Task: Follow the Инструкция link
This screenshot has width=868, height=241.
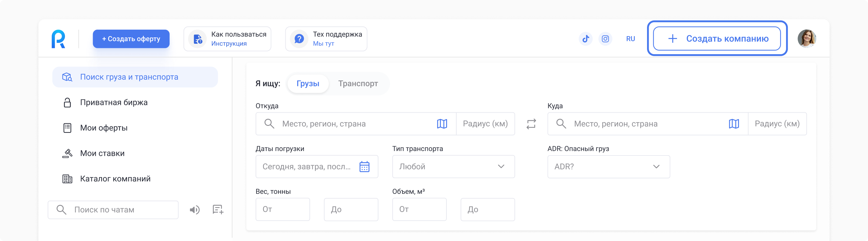Action: coord(229,44)
